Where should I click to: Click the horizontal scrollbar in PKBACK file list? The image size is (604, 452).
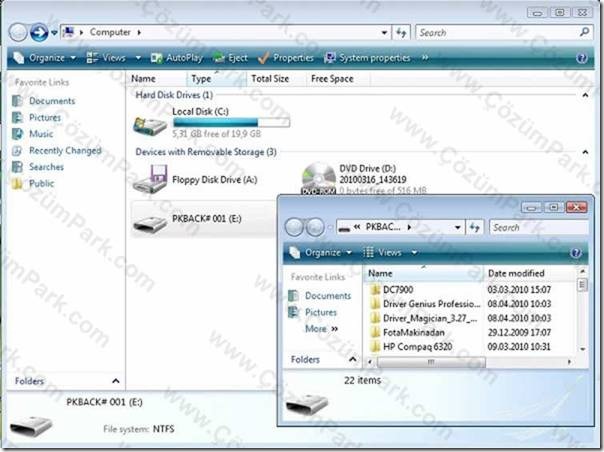(x=431, y=362)
